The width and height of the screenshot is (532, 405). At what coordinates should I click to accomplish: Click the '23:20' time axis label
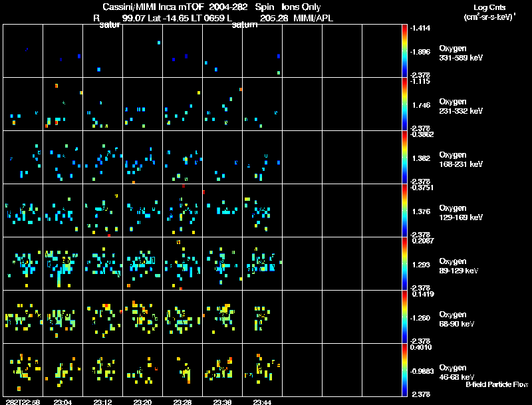pos(142,402)
